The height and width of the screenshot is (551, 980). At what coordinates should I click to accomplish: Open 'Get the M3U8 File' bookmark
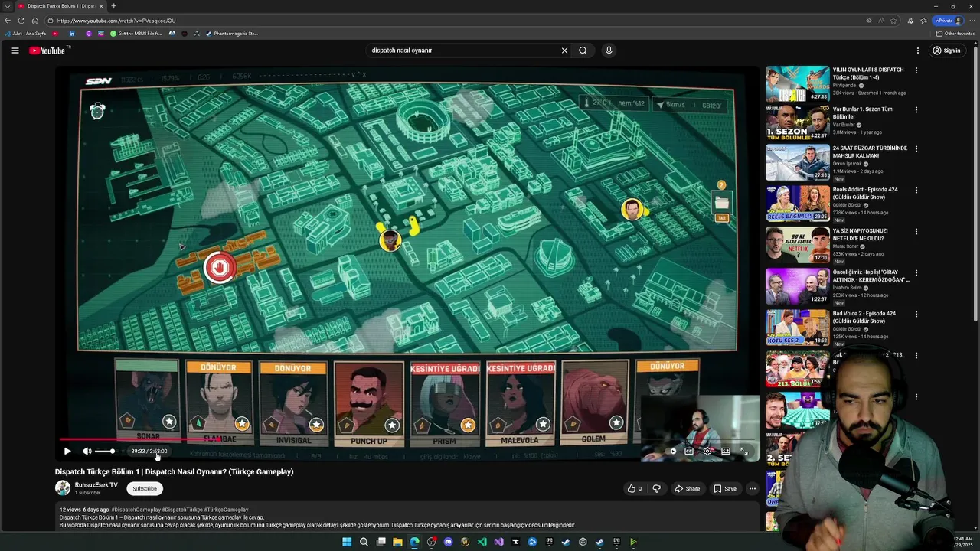point(136,34)
